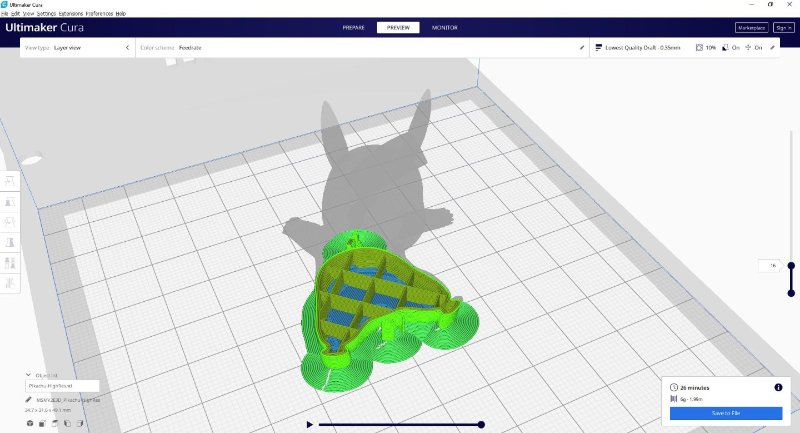Switch to top view camera icon
The width and height of the screenshot is (800, 433).
[x=55, y=423]
